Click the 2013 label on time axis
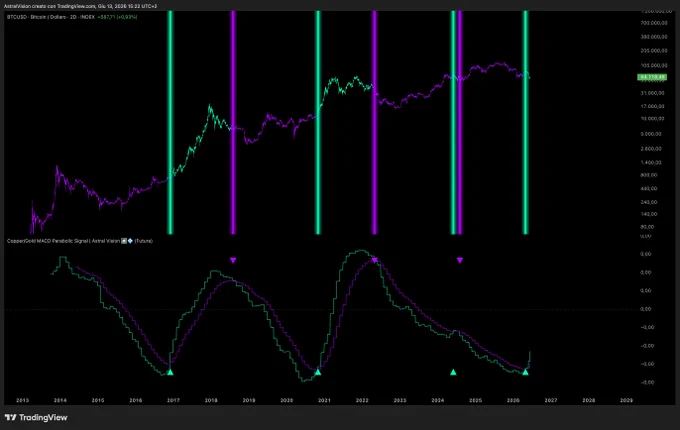This screenshot has width=680, height=430. [x=23, y=400]
